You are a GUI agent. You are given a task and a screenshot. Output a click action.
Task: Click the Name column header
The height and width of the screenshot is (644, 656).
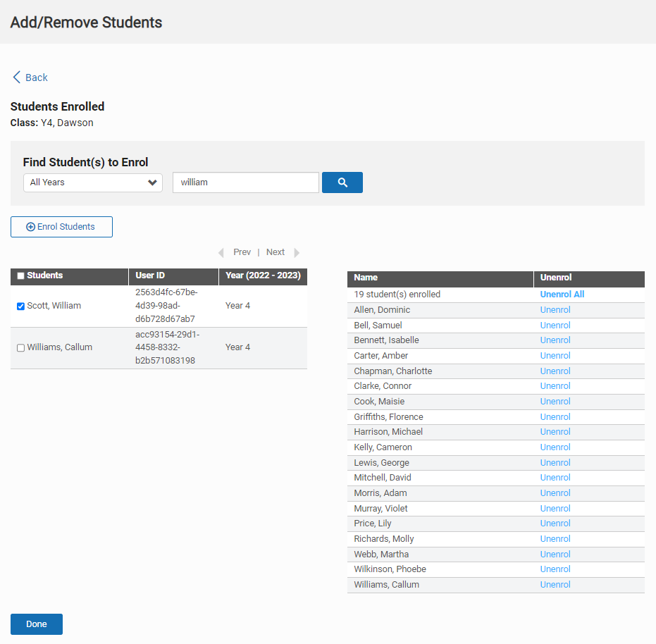pyautogui.click(x=440, y=279)
